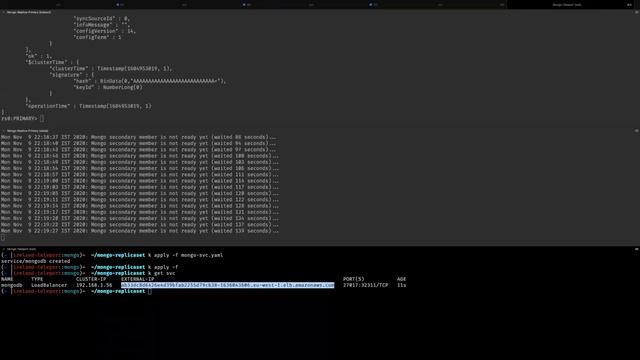Click the rs0:PRIMARY> prompt cursor
This screenshot has width=640, height=360.
tap(42, 118)
